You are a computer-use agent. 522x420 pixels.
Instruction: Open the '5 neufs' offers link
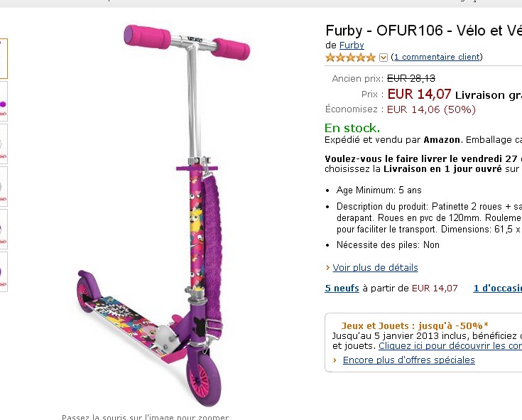(x=342, y=288)
